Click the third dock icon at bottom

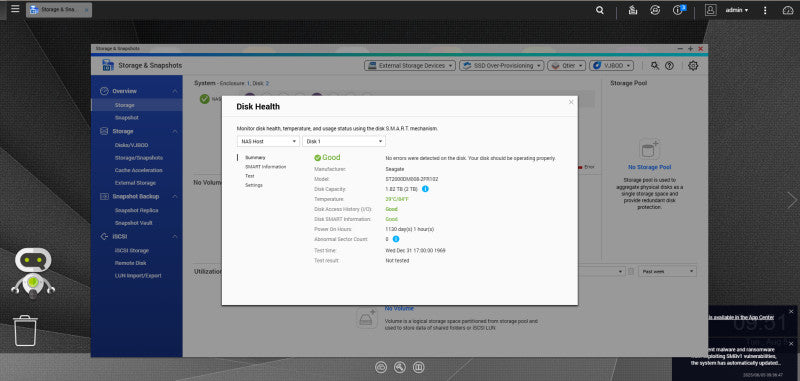point(419,367)
